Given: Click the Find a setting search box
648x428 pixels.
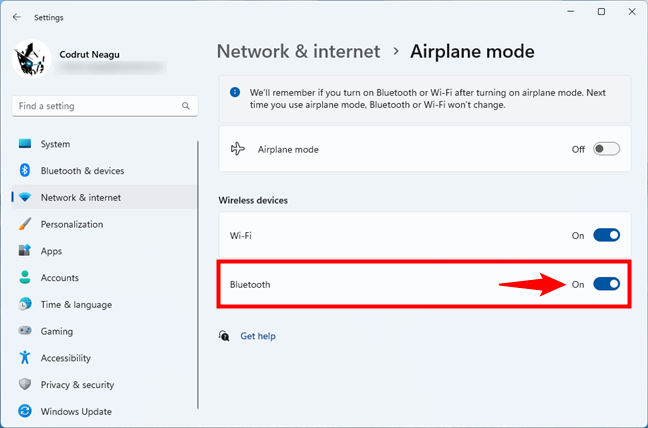Looking at the screenshot, I should [x=95, y=106].
